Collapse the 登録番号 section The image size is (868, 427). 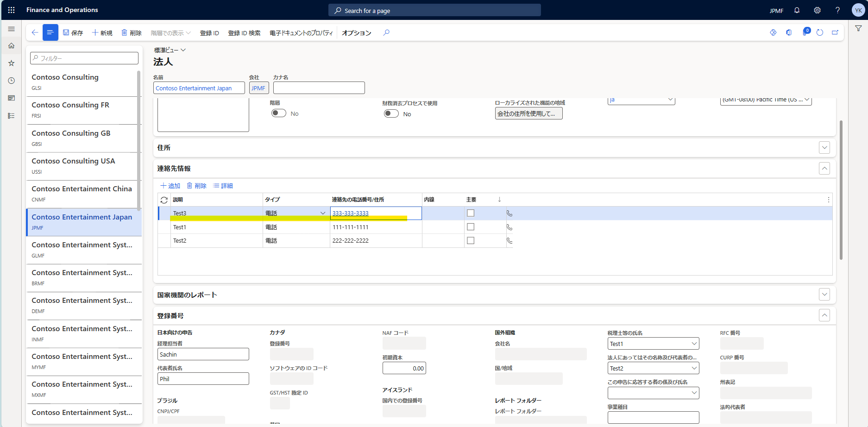[x=824, y=315]
